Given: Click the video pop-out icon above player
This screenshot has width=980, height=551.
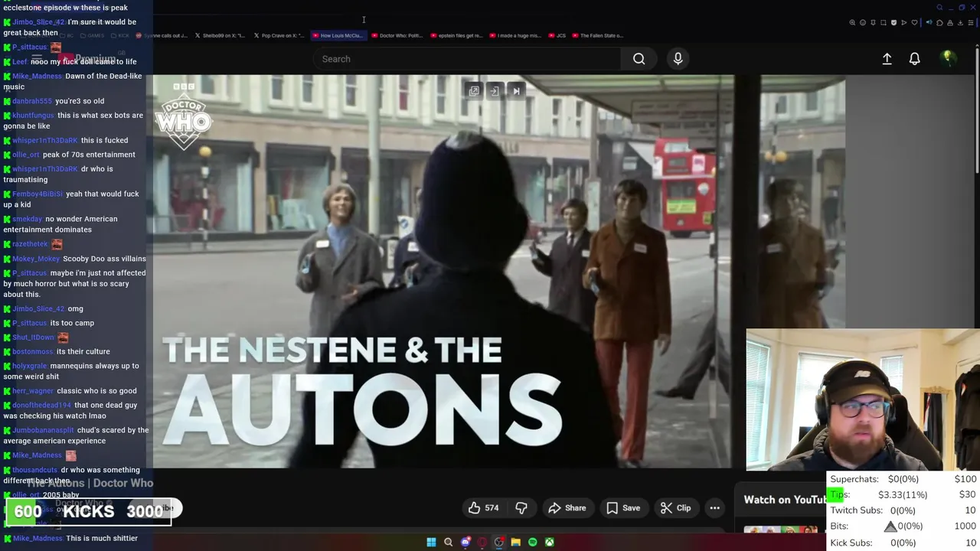Looking at the screenshot, I should pos(474,91).
